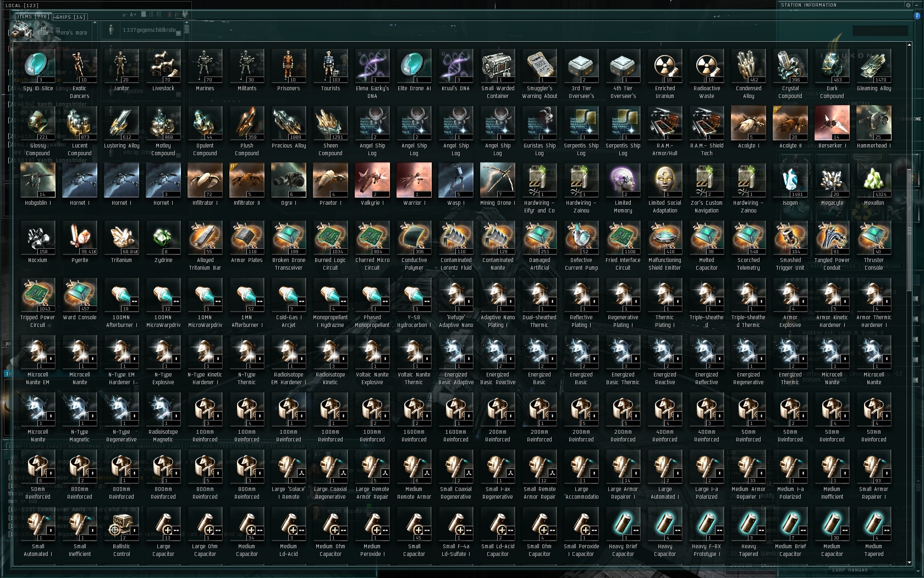The height and width of the screenshot is (578, 924).
Task: Click the Ballistic Control module icon
Action: (x=122, y=524)
